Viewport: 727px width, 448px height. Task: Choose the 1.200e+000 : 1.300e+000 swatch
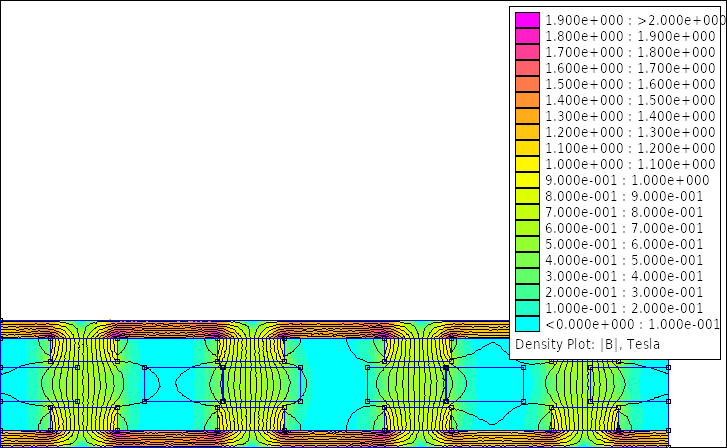(x=527, y=132)
